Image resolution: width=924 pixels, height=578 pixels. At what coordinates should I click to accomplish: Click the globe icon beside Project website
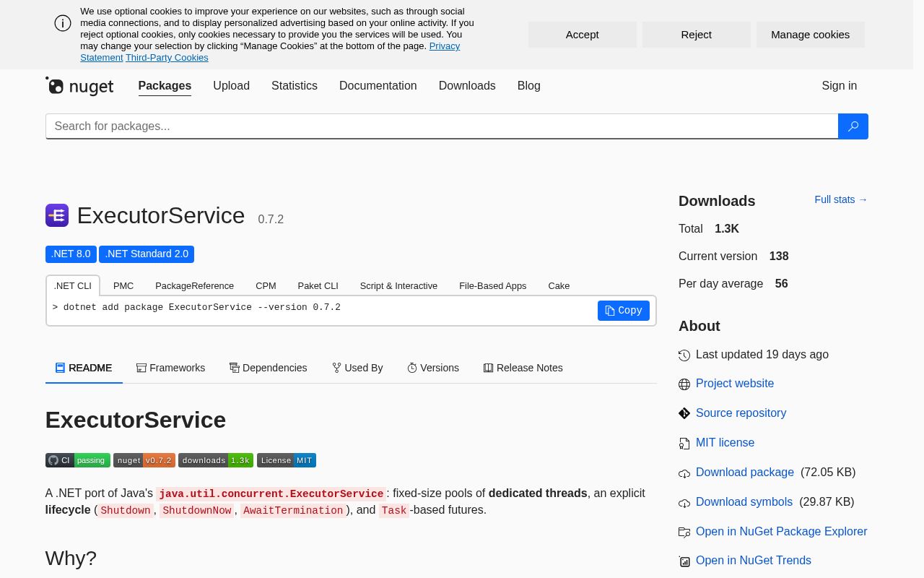click(x=684, y=384)
